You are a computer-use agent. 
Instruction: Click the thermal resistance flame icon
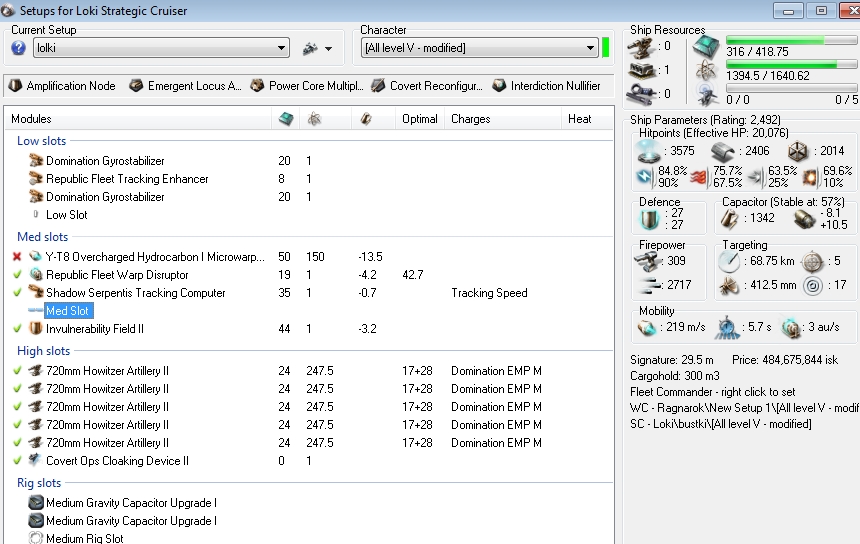pos(699,177)
